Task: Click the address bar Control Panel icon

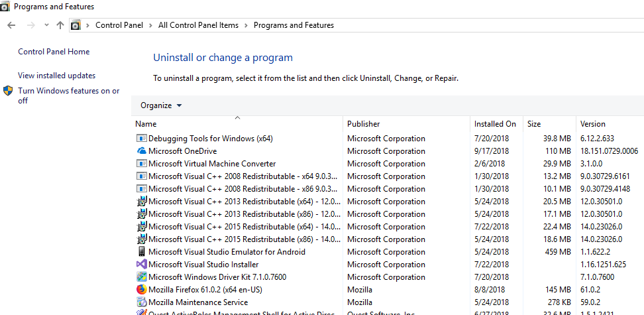Action: pos(75,25)
